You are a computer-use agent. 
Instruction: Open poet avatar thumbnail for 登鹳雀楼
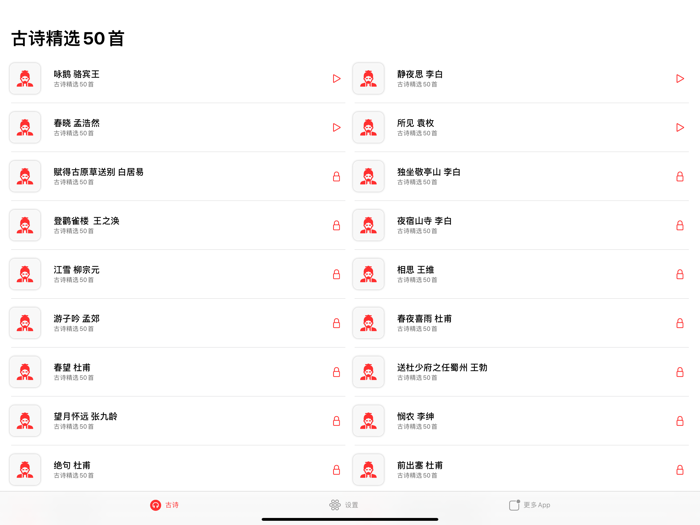(25, 225)
